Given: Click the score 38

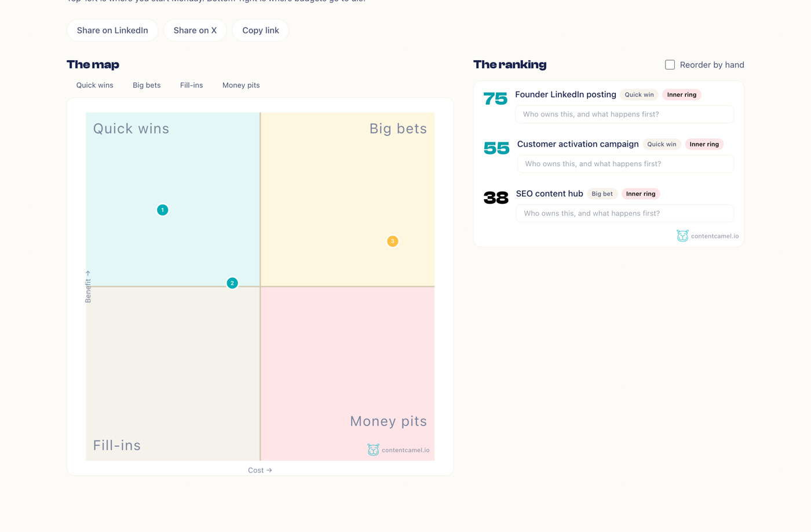Looking at the screenshot, I should click(496, 198).
